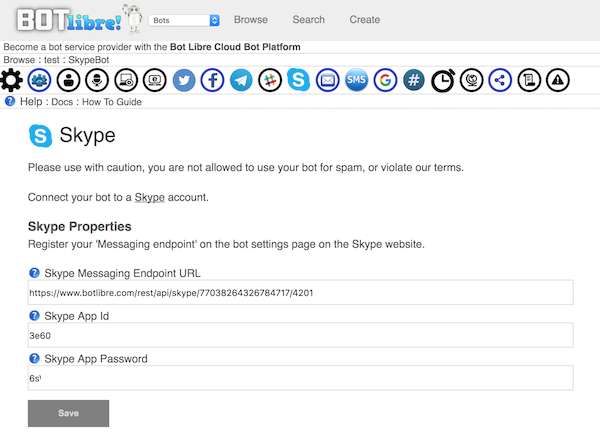Click the SkypeBot breadcrumb link
The height and width of the screenshot is (442, 600).
point(89,60)
